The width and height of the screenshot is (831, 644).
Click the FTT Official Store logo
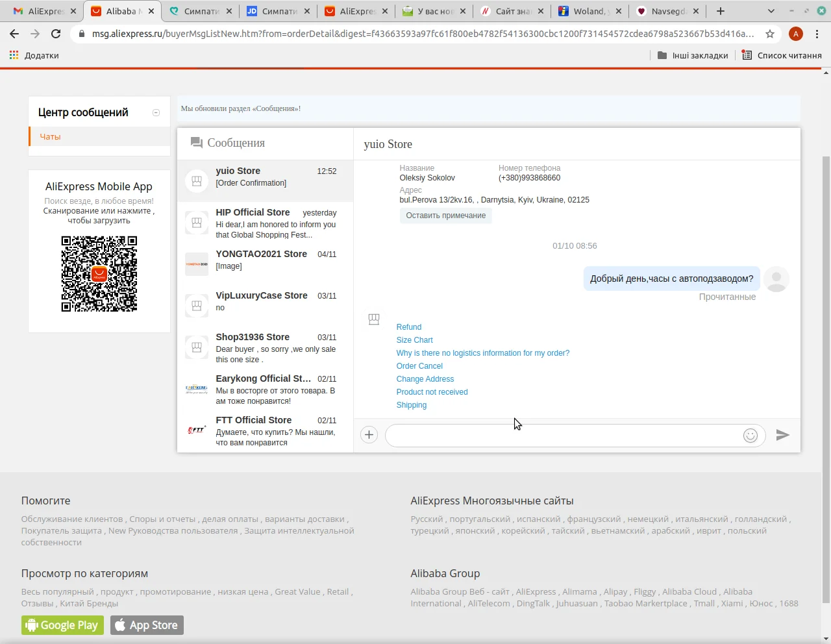tap(197, 430)
